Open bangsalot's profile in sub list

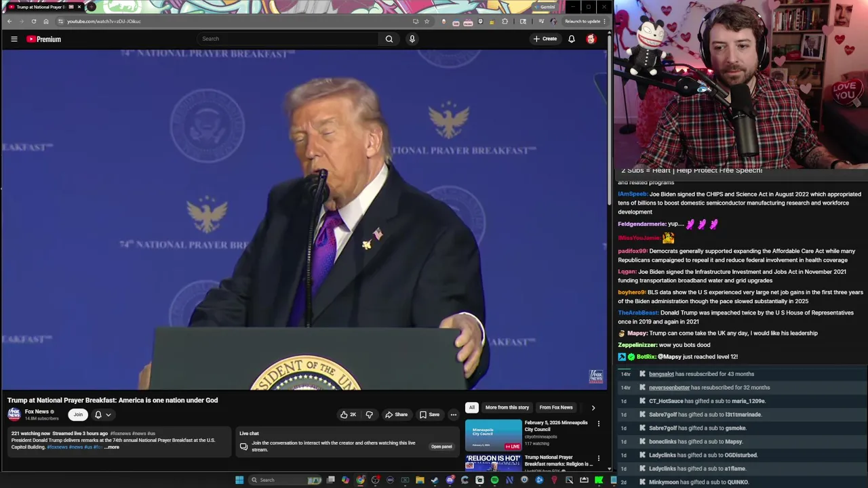(661, 374)
